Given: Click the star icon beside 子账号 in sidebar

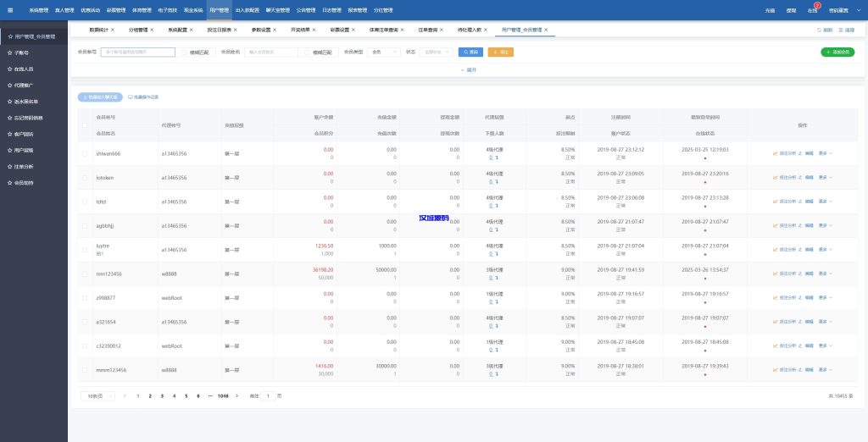Looking at the screenshot, I should [x=10, y=52].
